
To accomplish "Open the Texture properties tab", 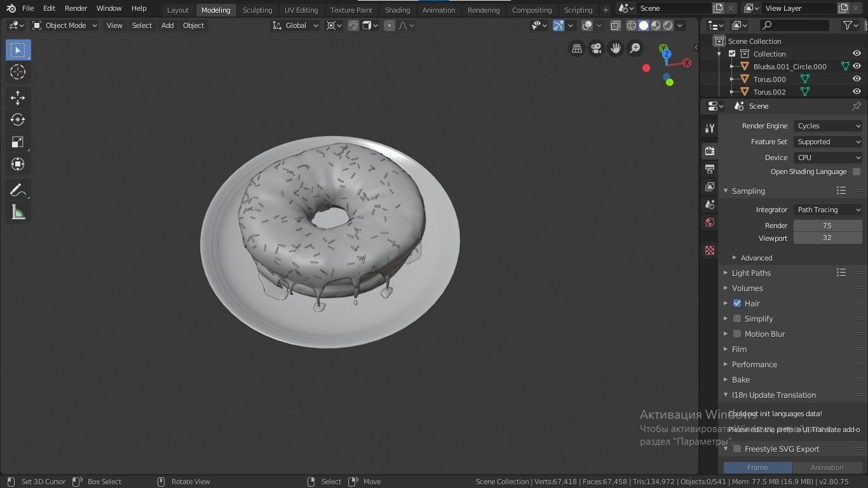I will [710, 250].
